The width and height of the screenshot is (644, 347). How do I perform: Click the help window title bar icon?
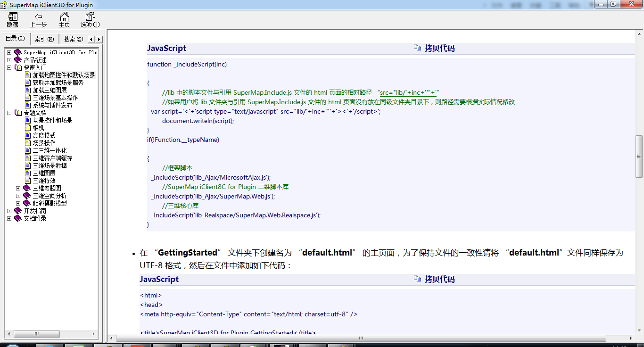click(x=4, y=5)
